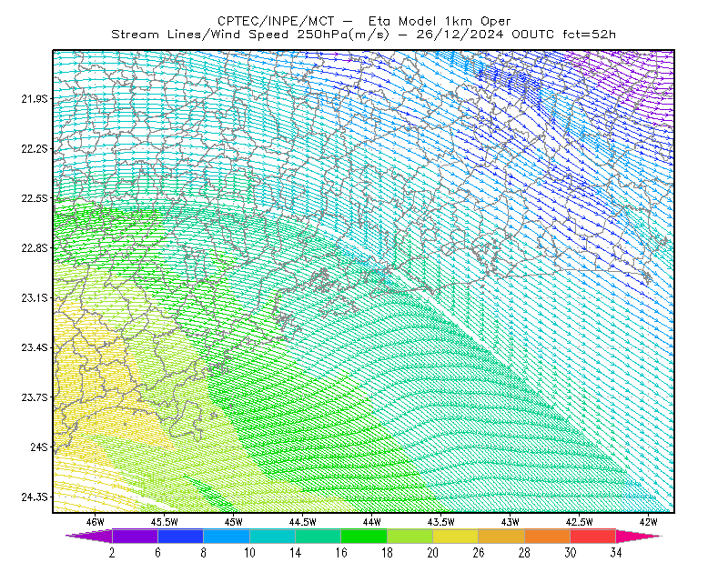Viewport: 728px width, 562px height.
Task: Click the purple color swatch labeled 2-6
Action: [135, 536]
